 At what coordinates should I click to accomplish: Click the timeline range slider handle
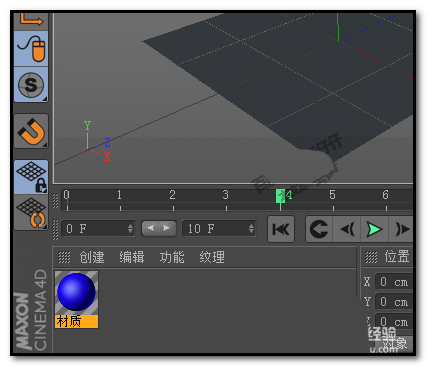[x=159, y=228]
